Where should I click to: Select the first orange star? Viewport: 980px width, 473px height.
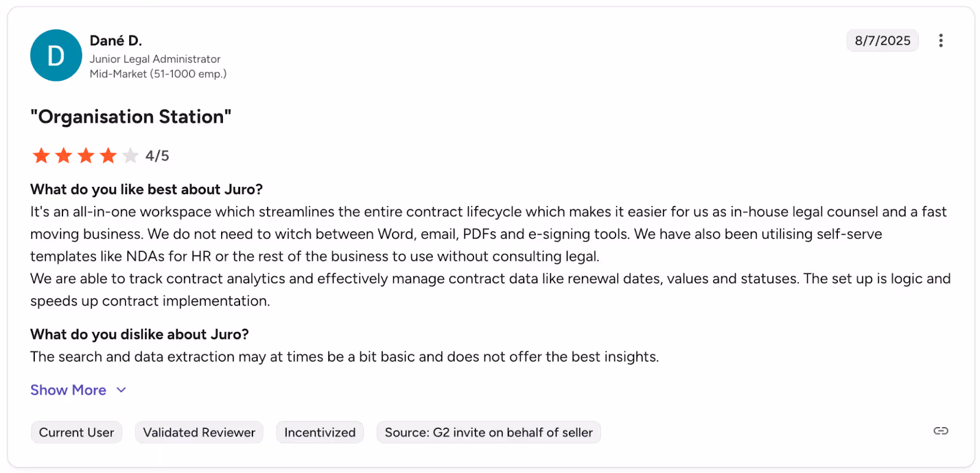point(40,155)
